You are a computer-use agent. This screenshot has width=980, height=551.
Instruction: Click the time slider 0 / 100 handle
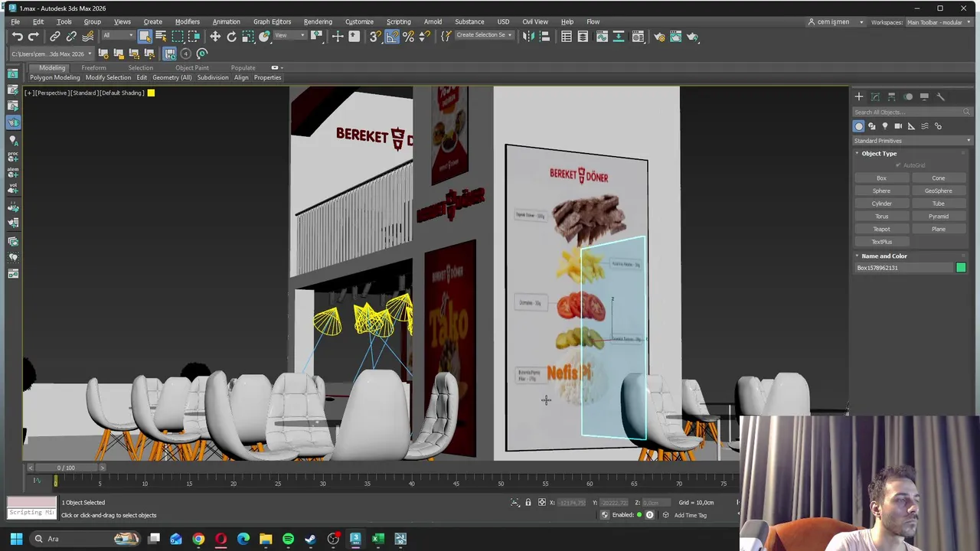(x=66, y=468)
